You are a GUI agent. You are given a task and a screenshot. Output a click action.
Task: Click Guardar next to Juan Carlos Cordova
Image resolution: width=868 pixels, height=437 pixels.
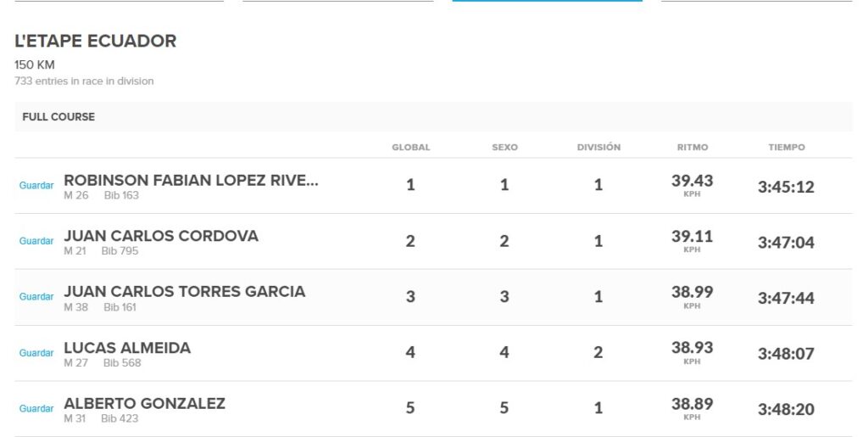tap(36, 241)
